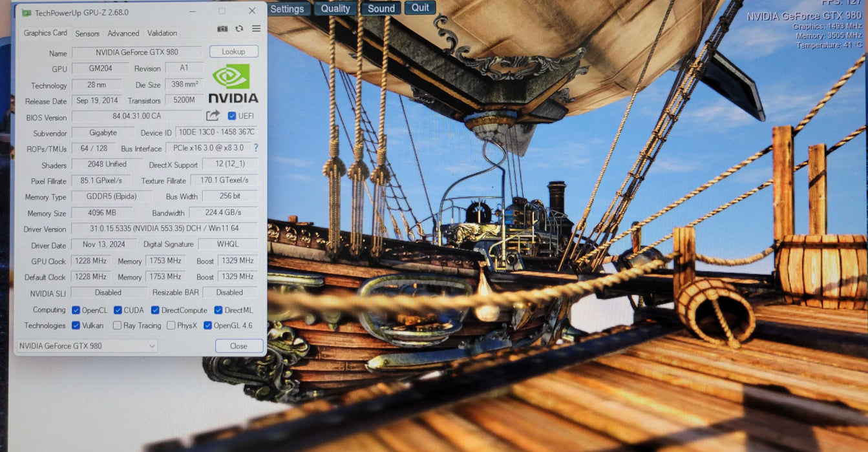Toggle the UEFI checkbox

pyautogui.click(x=232, y=116)
